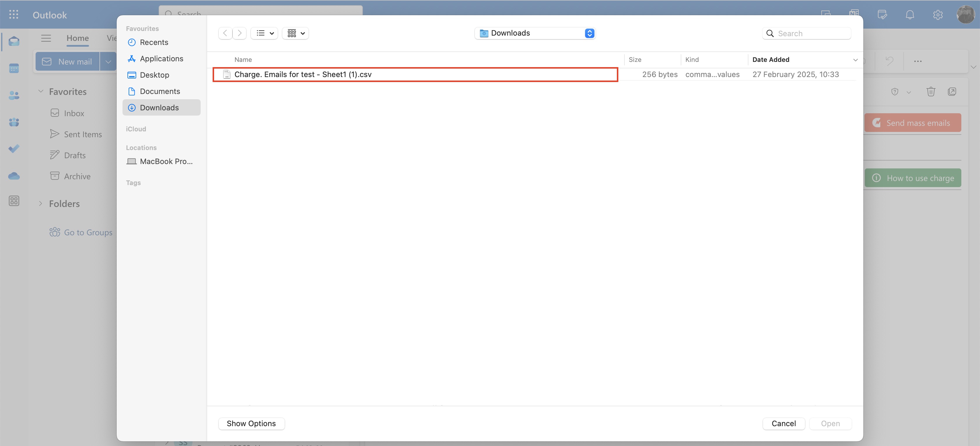Switch to the Home tab in Outlook
980x446 pixels.
click(x=78, y=38)
